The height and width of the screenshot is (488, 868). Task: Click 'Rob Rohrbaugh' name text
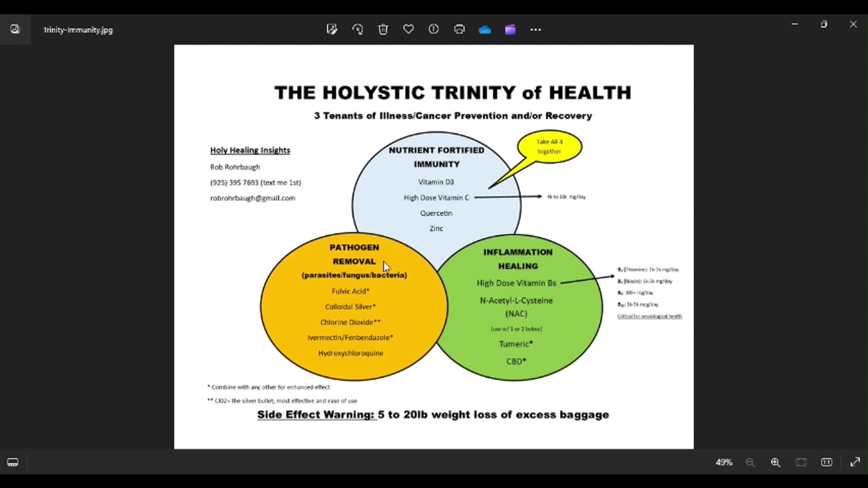tap(235, 167)
